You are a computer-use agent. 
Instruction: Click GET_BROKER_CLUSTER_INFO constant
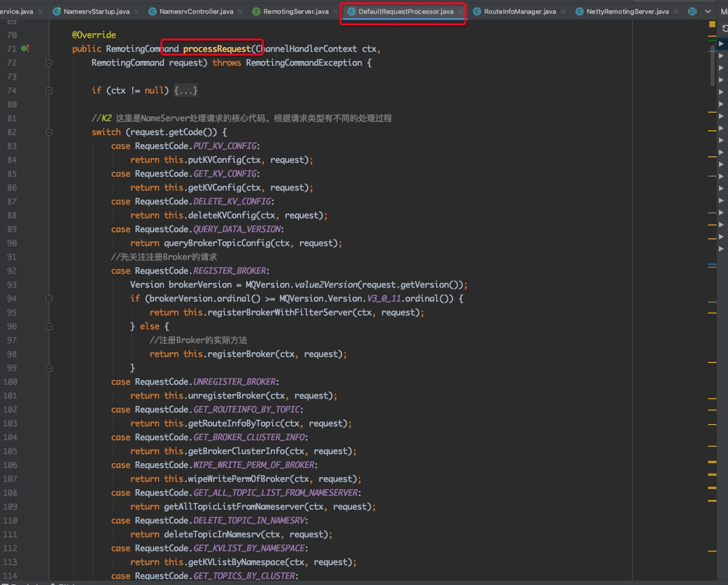tap(250, 437)
